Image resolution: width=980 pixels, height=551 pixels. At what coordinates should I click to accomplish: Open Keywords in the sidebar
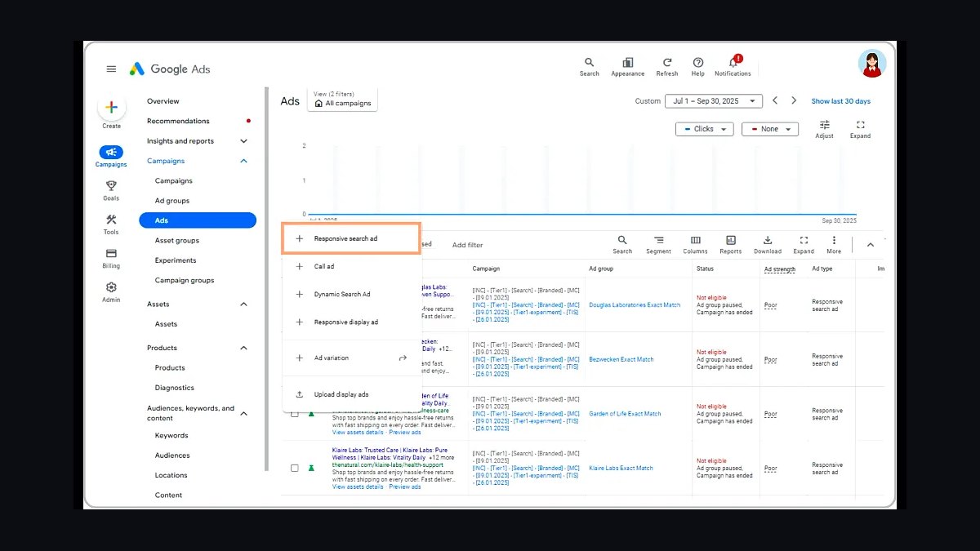point(171,436)
